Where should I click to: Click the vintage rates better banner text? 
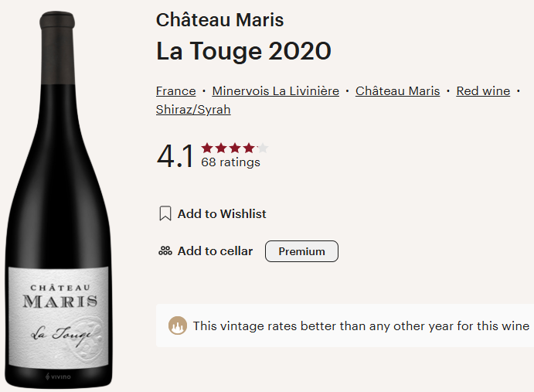click(x=361, y=326)
